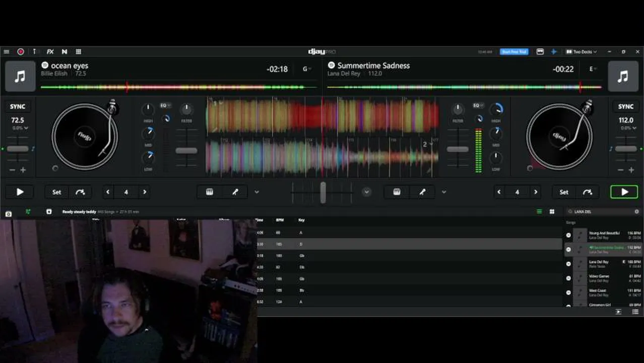
Task: Increase right deck loop length from 4
Action: 535,192
